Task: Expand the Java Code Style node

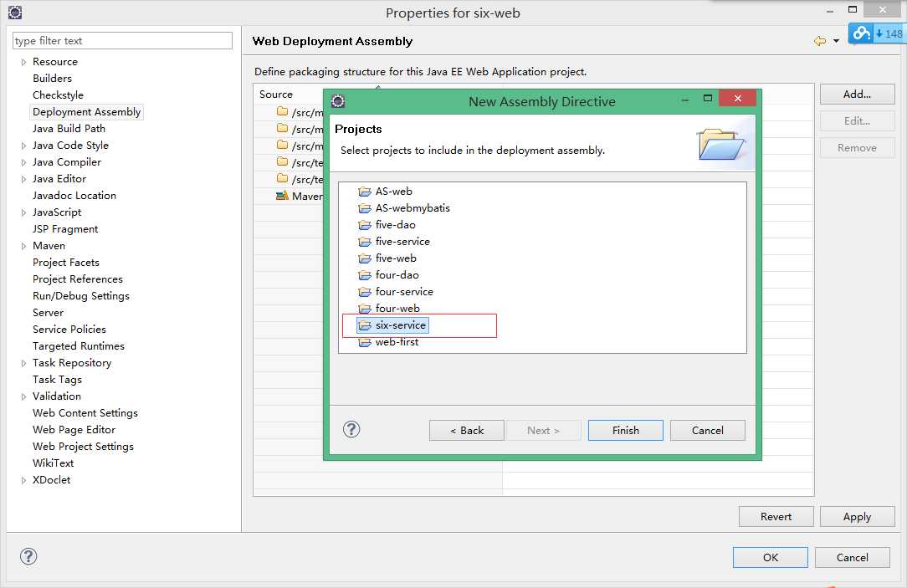Action: pos(23,146)
